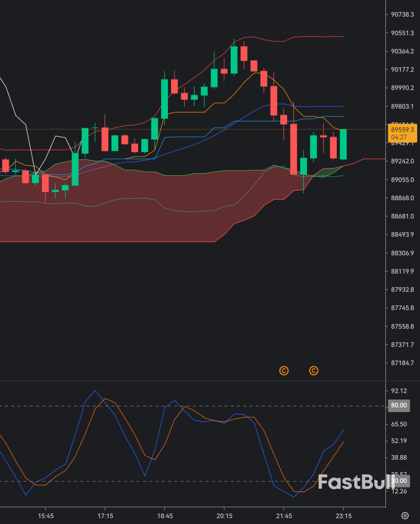Select the 17:15 time axis label
Viewport: 420px width, 524px height.
point(105,516)
